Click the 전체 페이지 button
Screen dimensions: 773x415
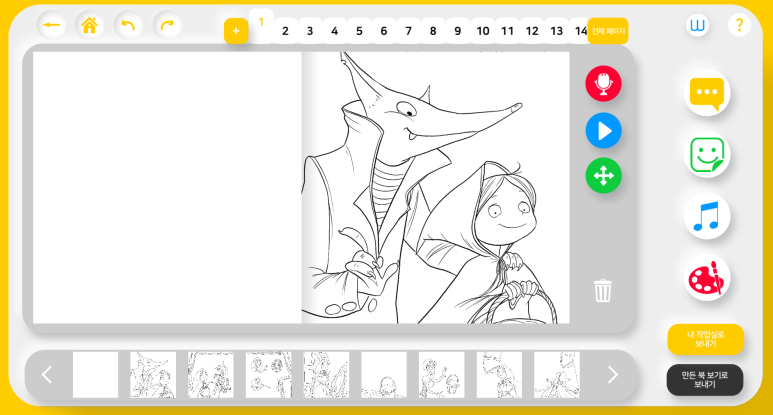pos(608,31)
